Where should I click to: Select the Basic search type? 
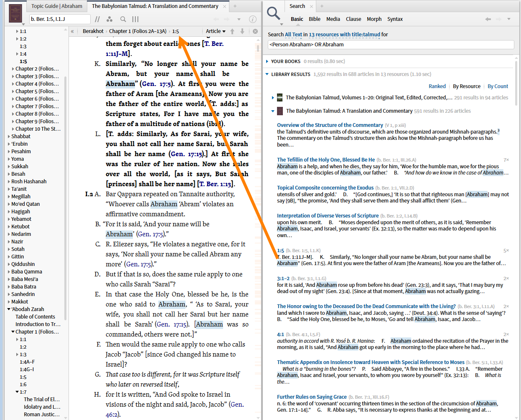pyautogui.click(x=297, y=19)
